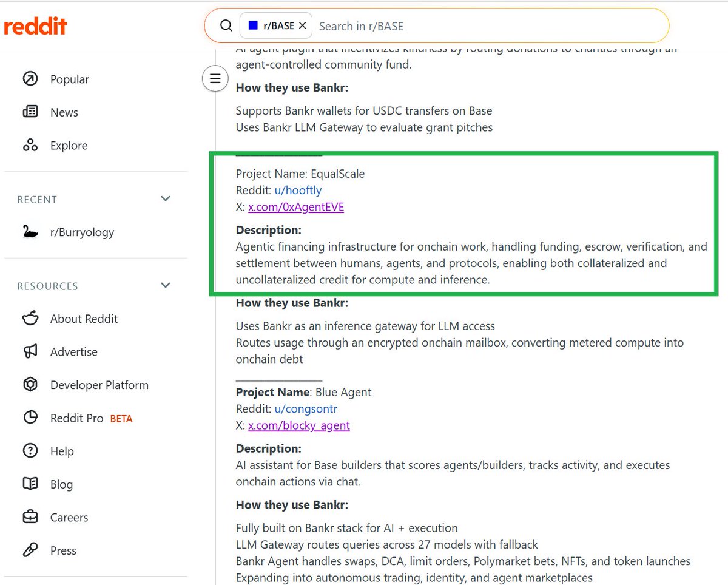Click text 'Routes usage through an encrypted onchain mailbox'
The image size is (728, 585).
pos(371,343)
